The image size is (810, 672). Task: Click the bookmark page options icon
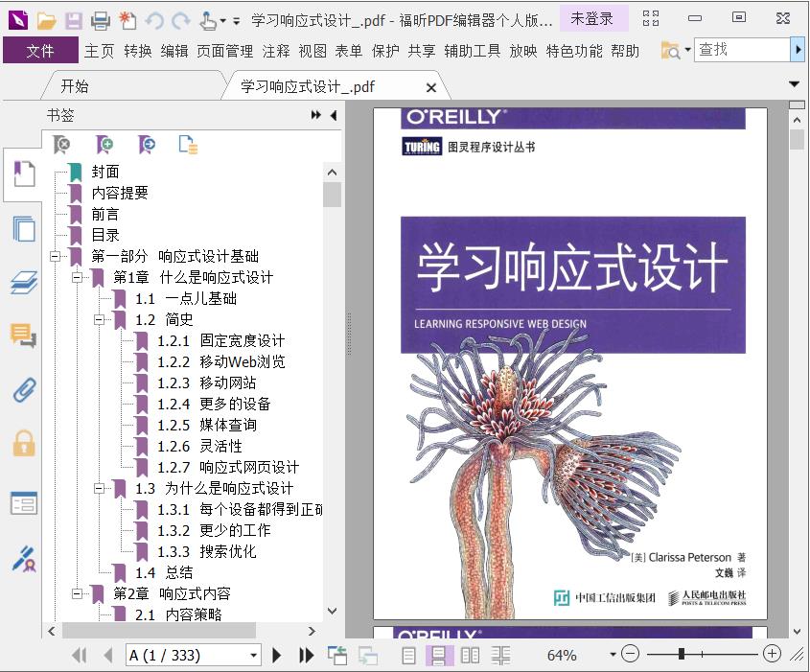pos(188,145)
